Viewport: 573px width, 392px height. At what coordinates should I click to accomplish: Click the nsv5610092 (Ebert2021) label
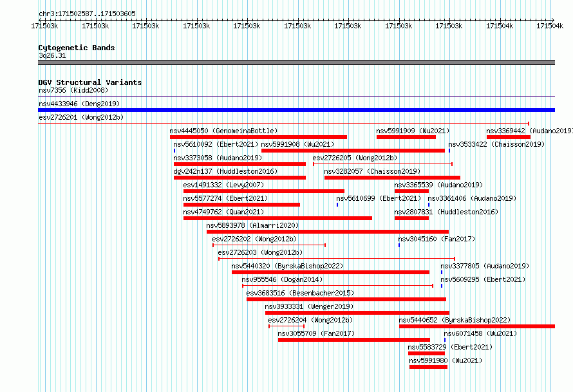tap(216, 144)
